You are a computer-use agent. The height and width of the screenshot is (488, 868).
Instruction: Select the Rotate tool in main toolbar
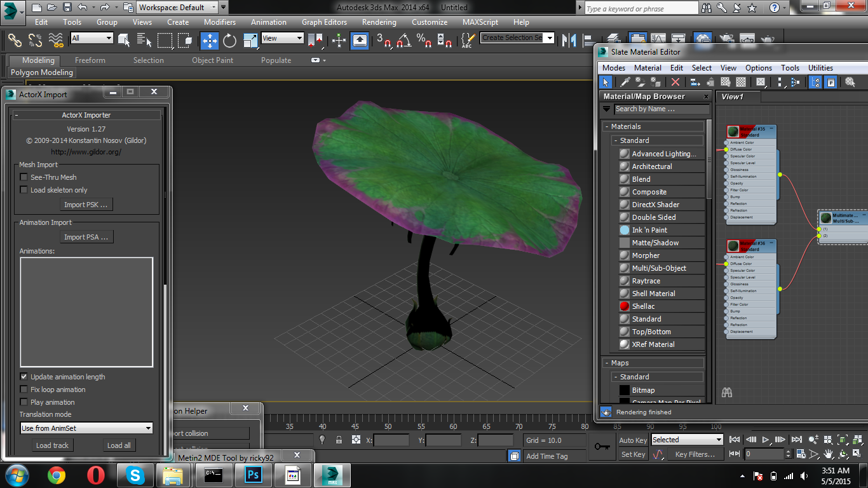pos(230,41)
